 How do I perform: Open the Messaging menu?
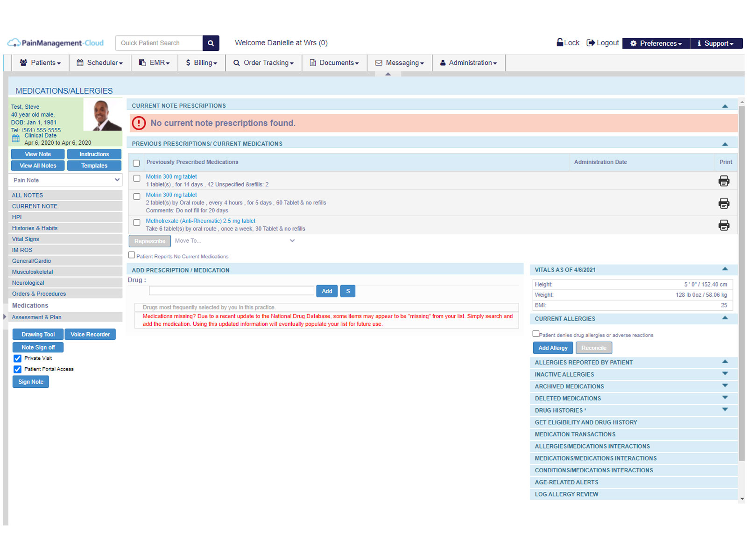400,63
